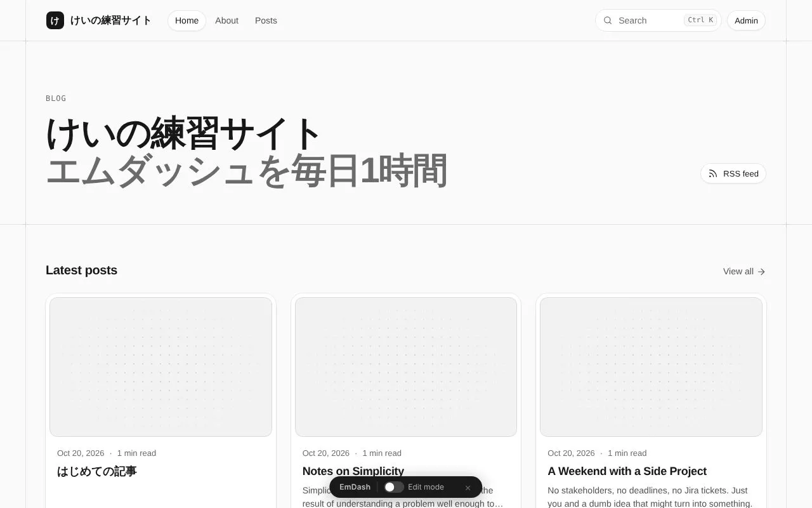This screenshot has width=812, height=508.
Task: Open the Notes on Simplicity thumbnail image
Action: [x=406, y=367]
